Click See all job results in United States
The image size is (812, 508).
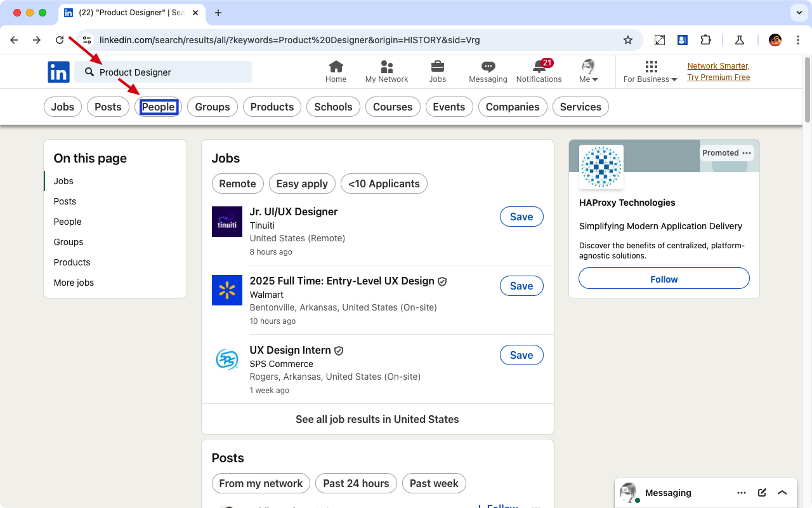point(377,419)
